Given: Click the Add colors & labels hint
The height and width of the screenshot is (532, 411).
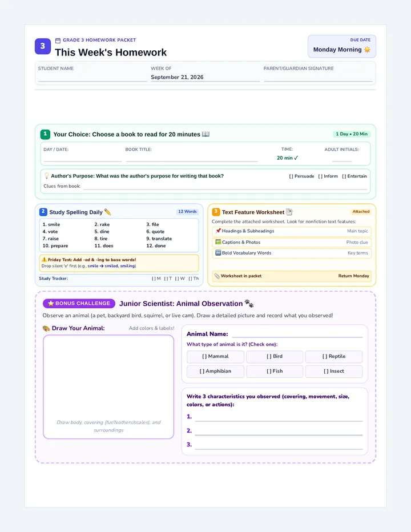Looking at the screenshot, I should (x=152, y=328).
